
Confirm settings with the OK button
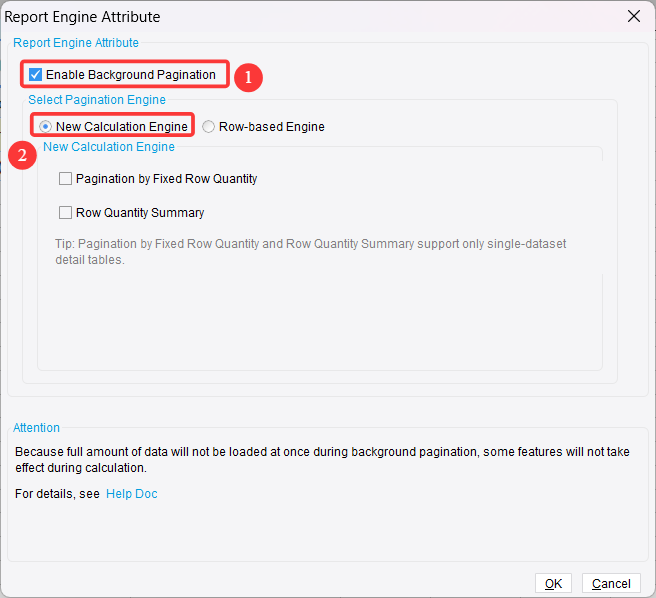553,583
